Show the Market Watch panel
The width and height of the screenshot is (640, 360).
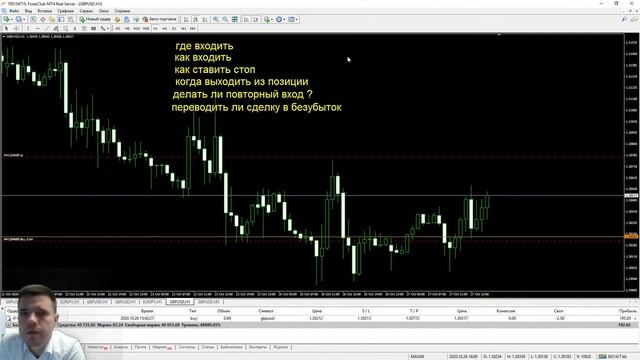tap(33, 19)
